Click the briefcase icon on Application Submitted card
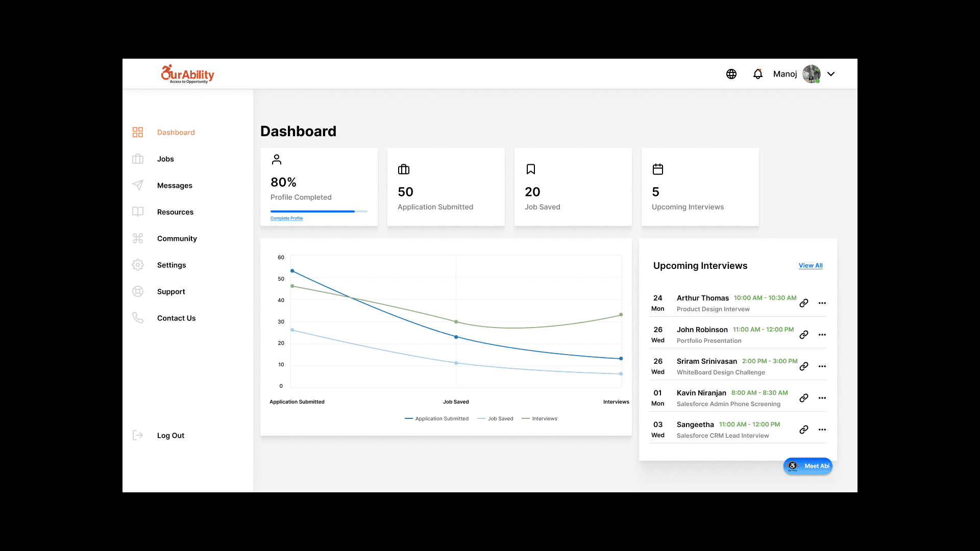Viewport: 980px width, 551px height. 404,169
